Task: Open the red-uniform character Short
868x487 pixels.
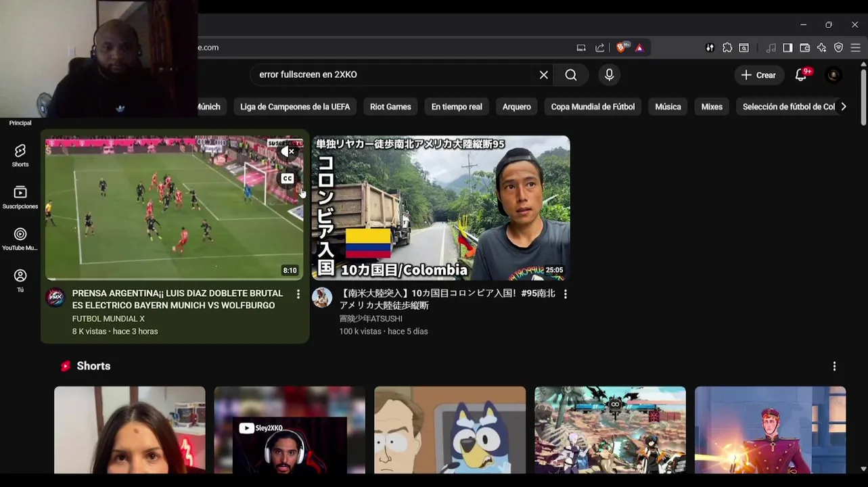Action: click(x=770, y=430)
